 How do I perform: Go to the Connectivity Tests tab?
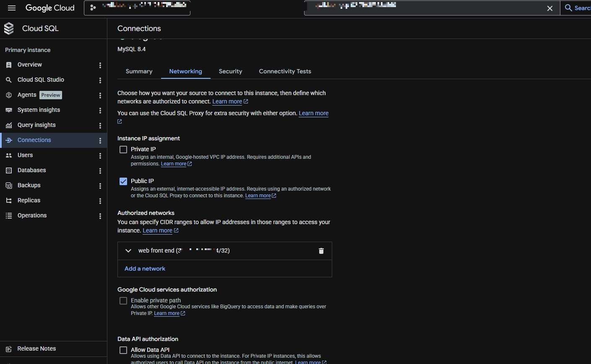[285, 71]
